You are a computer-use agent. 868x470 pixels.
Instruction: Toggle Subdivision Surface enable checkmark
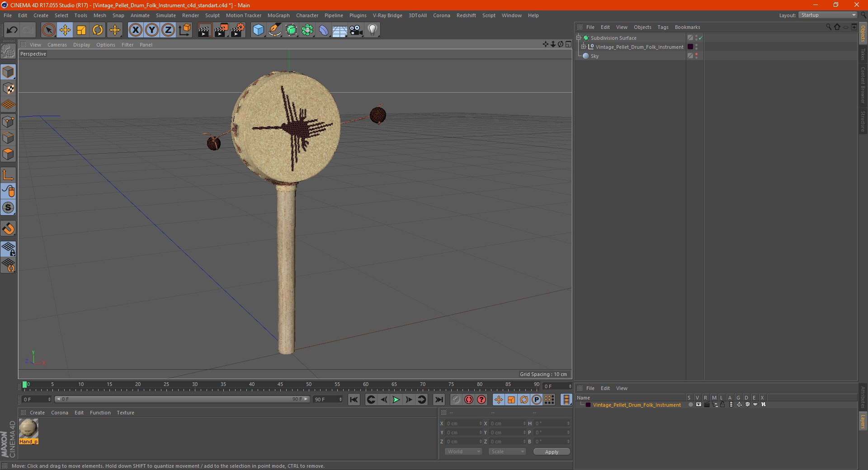coord(701,38)
